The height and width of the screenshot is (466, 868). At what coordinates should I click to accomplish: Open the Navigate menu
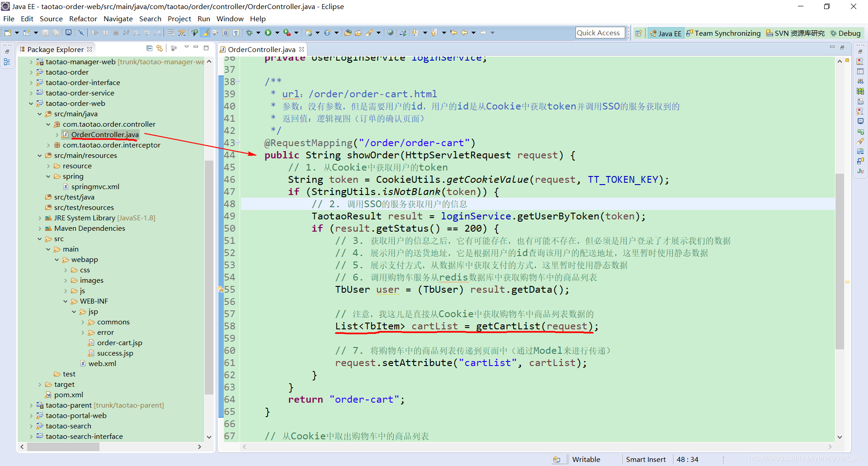[118, 19]
